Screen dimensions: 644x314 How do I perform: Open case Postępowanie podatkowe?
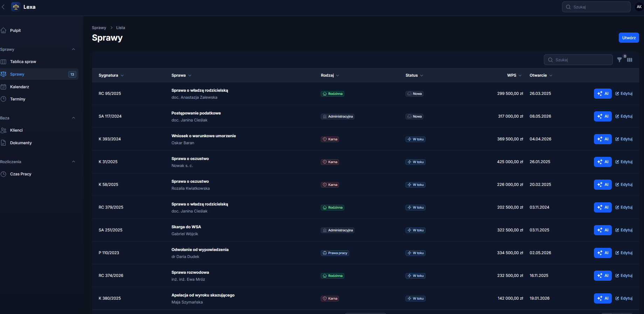tap(196, 113)
